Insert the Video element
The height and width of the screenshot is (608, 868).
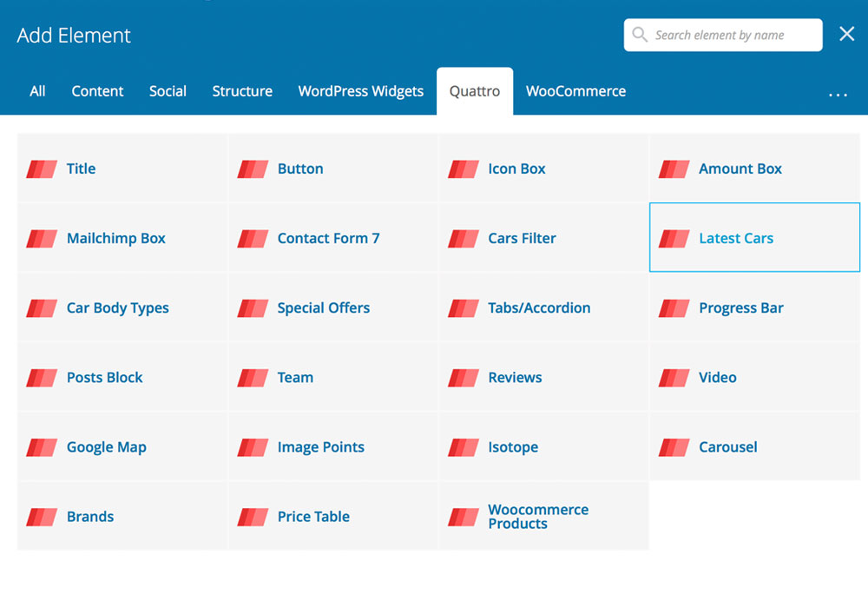[x=754, y=377]
